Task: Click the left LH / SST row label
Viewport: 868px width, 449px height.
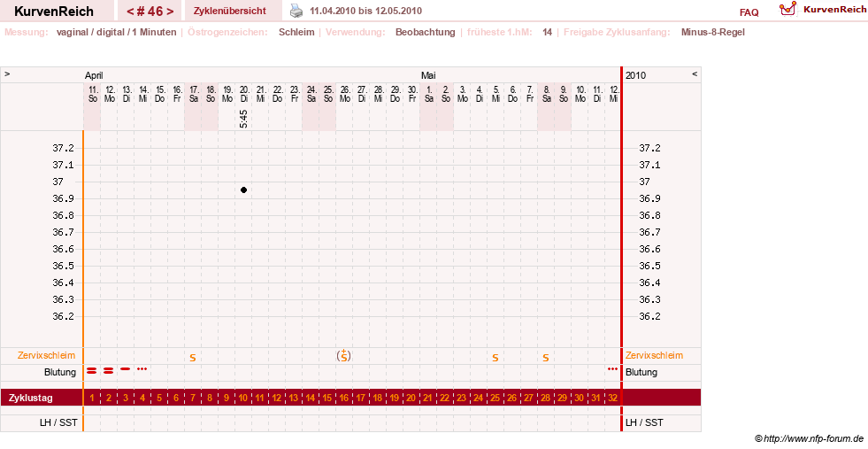Action: tap(58, 422)
